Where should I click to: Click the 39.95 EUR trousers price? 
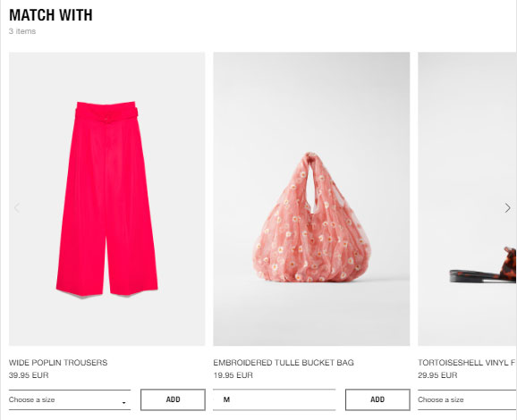tap(29, 375)
